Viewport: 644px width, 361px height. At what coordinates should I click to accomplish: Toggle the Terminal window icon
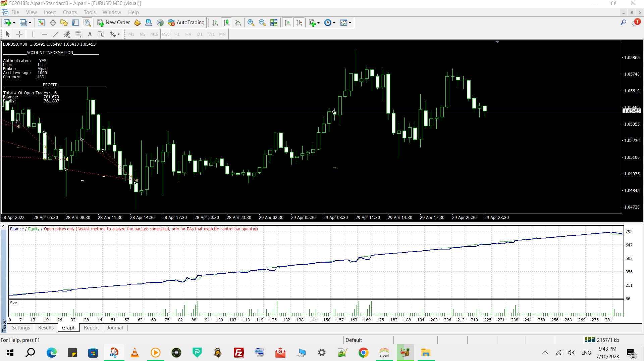point(75,22)
